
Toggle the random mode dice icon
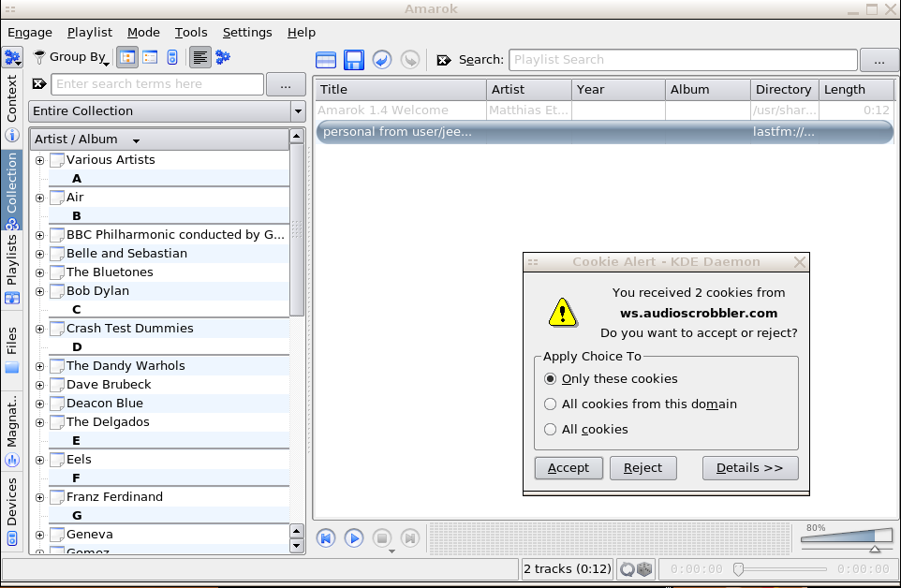pyautogui.click(x=645, y=568)
